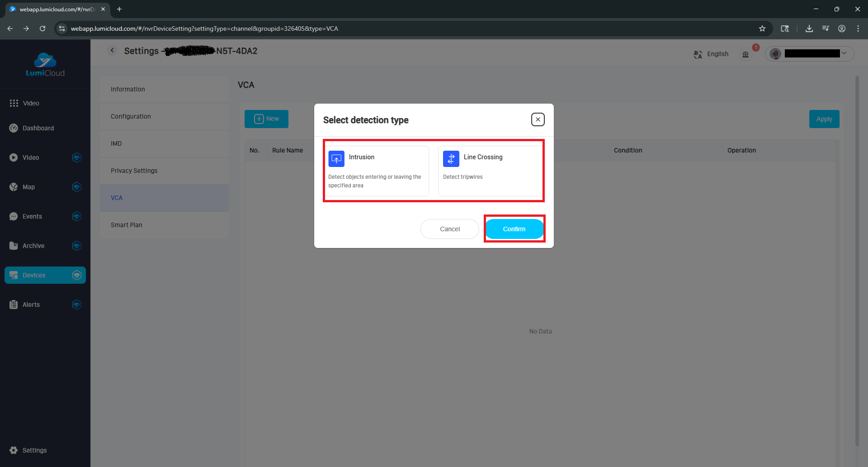Click the premium badge next to Events

[77, 216]
